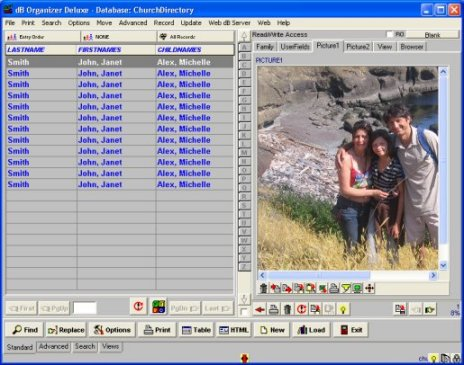This screenshot has height=365, width=464.
Task: Click the yellow lightbulb icon in the record toolbar
Action: tap(343, 310)
